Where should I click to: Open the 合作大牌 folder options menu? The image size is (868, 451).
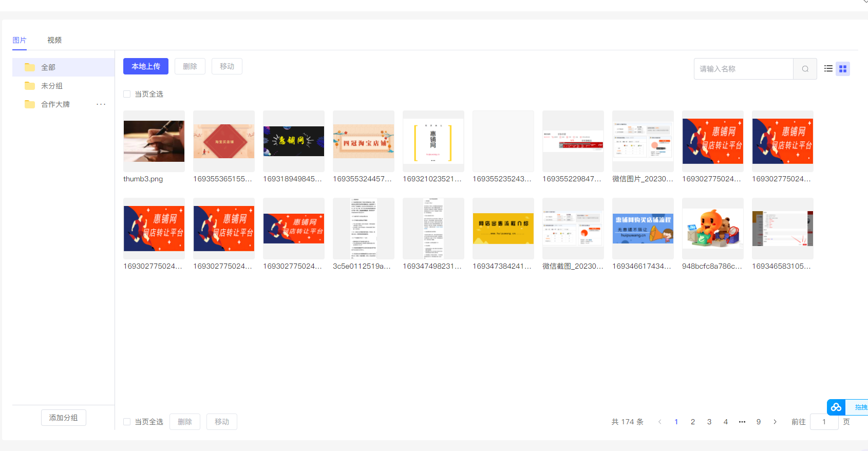(x=101, y=104)
